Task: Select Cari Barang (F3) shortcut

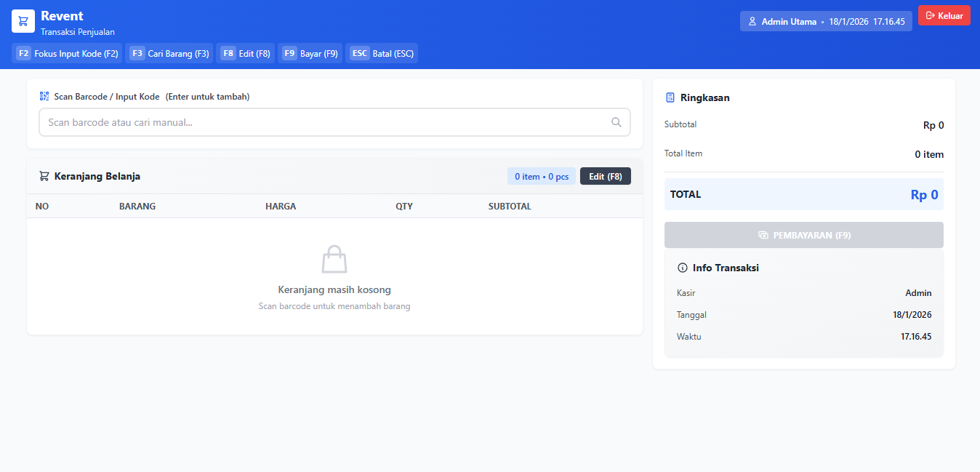Action: coord(169,53)
